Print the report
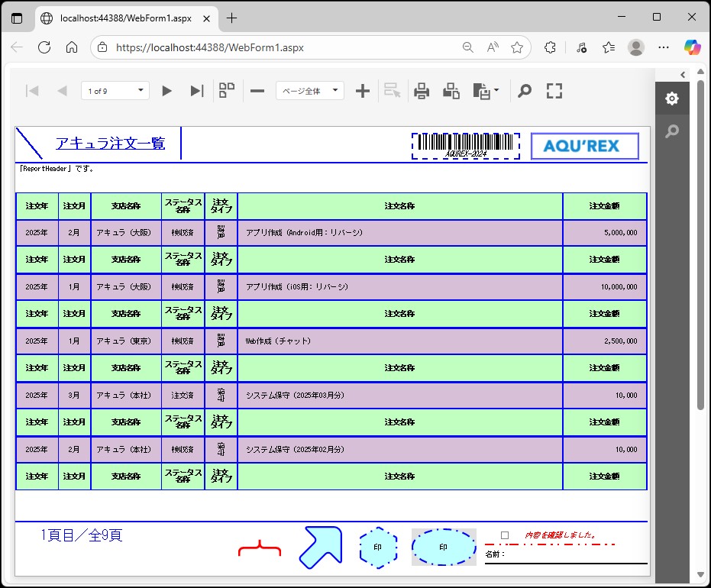The image size is (711, 588). tap(422, 91)
